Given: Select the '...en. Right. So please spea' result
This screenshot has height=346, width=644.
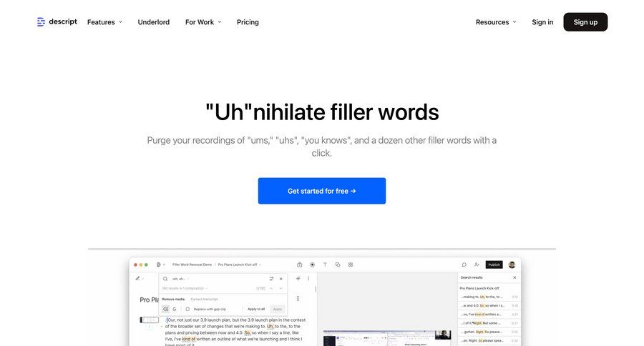Looking at the screenshot, I should [489, 341].
